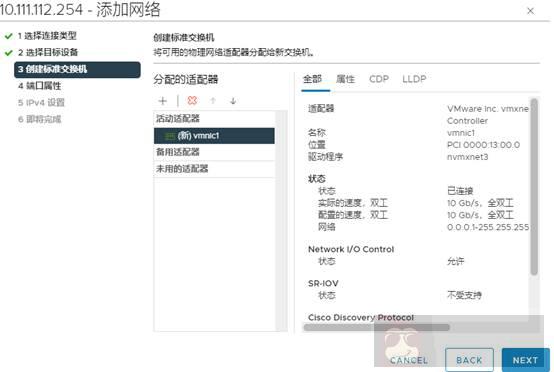Viewport: 554px width, 372px height.
Task: Click the SR-IOV heading
Action: coord(323,283)
